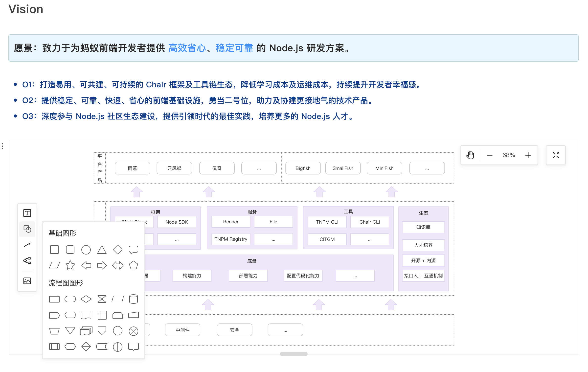588x372 pixels.
Task: Activate the hand pan tool
Action: pyautogui.click(x=470, y=155)
